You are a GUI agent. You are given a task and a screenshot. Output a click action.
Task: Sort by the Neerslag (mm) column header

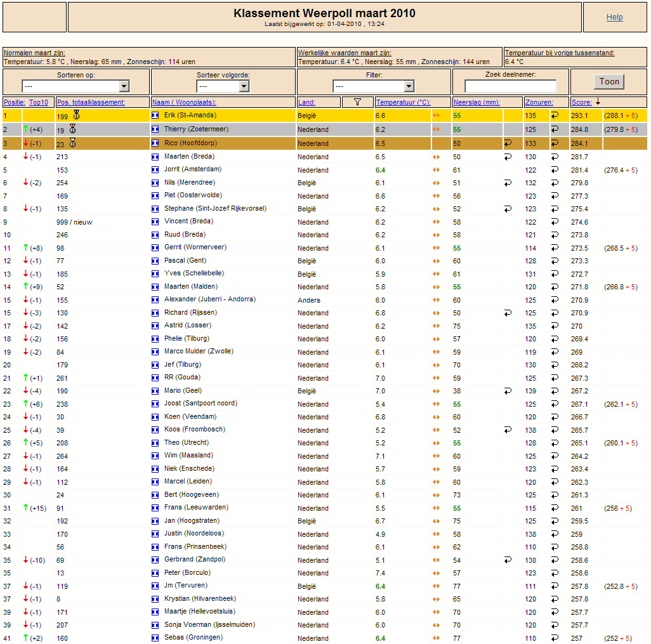[x=477, y=102]
